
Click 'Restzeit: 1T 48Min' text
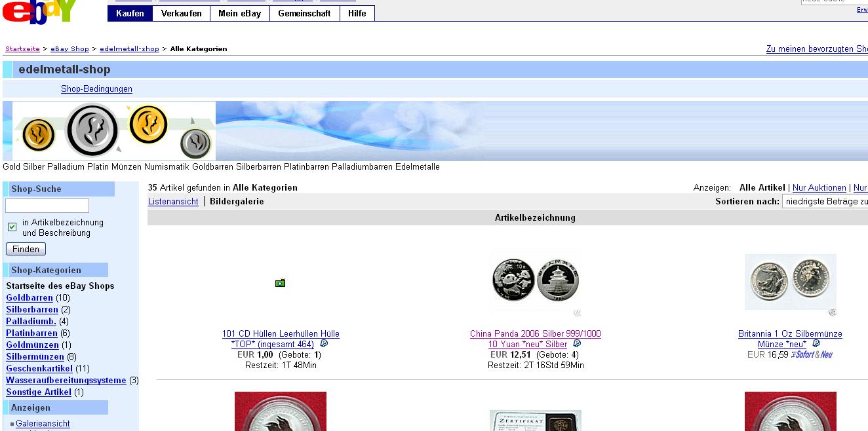click(281, 365)
